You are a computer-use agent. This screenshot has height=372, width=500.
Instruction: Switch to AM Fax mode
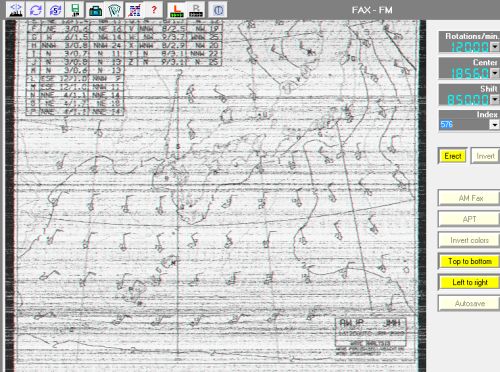click(x=469, y=198)
